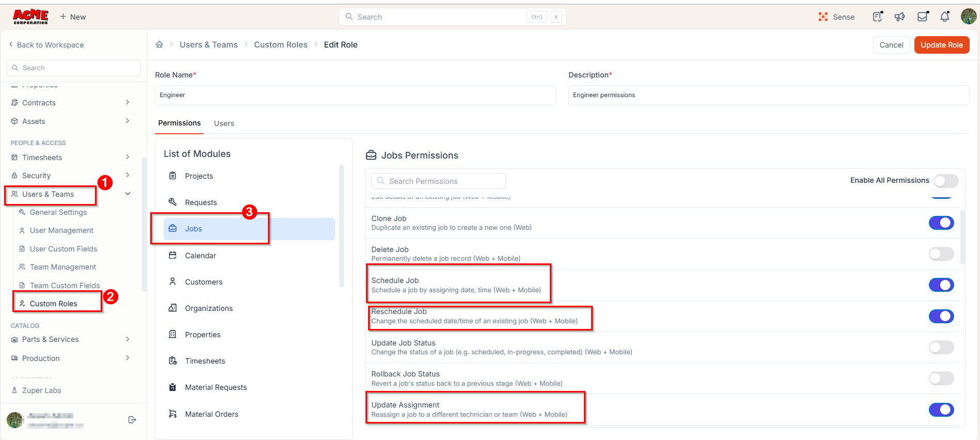
Task: Click the Organizations building icon
Action: (x=173, y=308)
